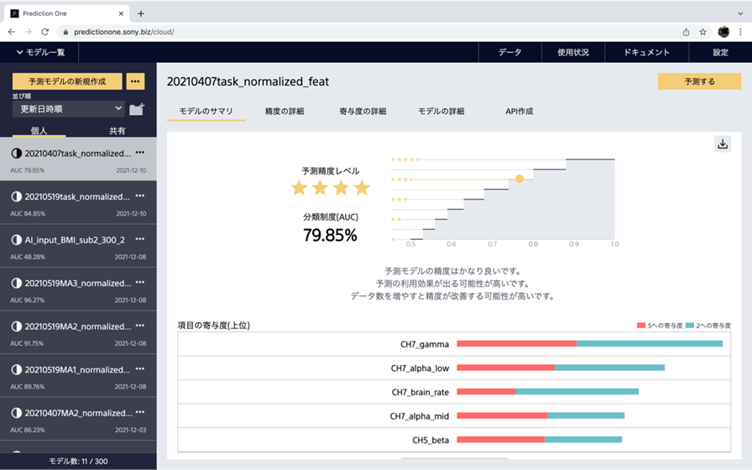Select the 20210407MA2_normalized model entry
752x470 pixels.
pyautogui.click(x=78, y=419)
